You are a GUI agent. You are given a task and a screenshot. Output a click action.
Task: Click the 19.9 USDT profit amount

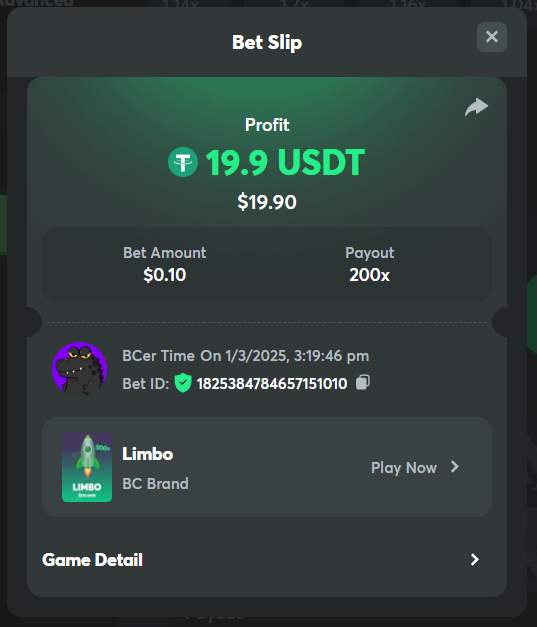285,162
